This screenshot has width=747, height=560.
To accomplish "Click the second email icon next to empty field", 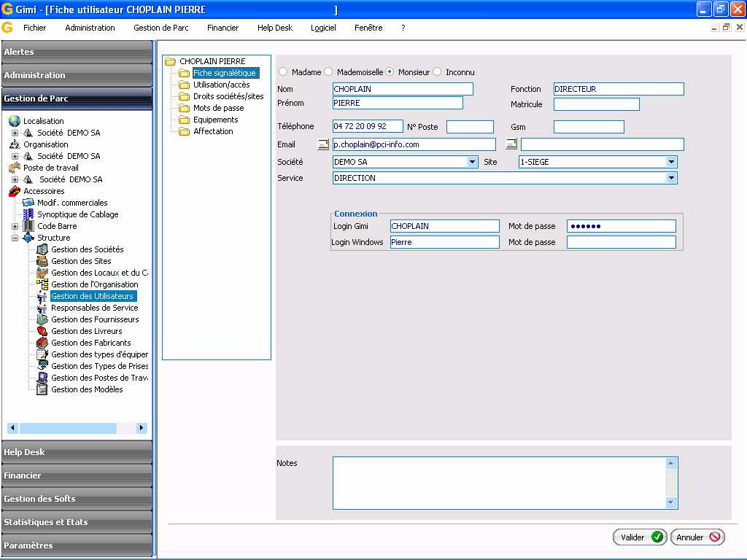I will click(x=511, y=144).
